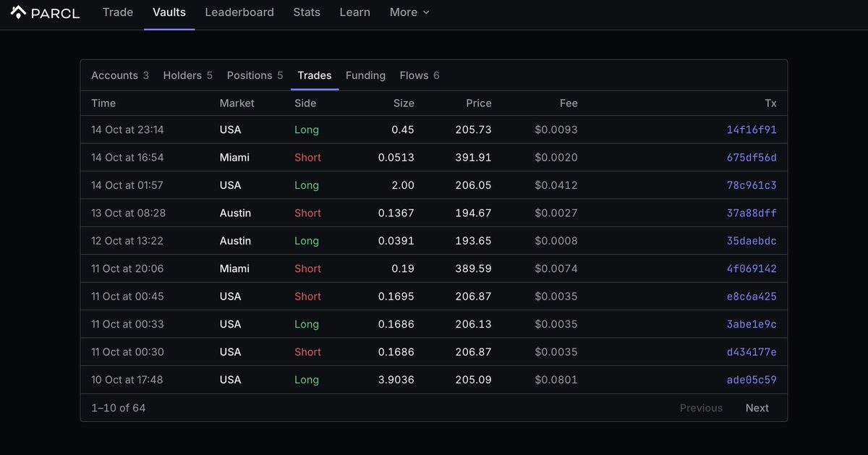868x455 pixels.
Task: Click the fee value $0.0412
Action: coord(556,185)
